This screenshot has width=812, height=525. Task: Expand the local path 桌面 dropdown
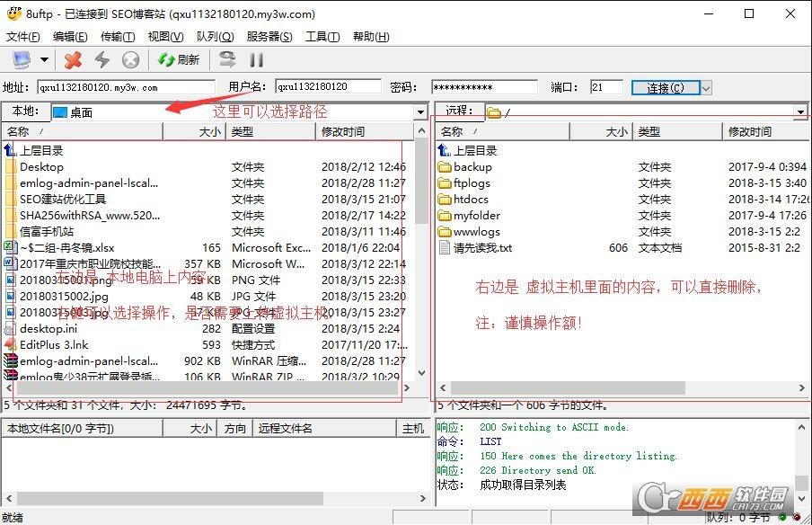tap(419, 112)
